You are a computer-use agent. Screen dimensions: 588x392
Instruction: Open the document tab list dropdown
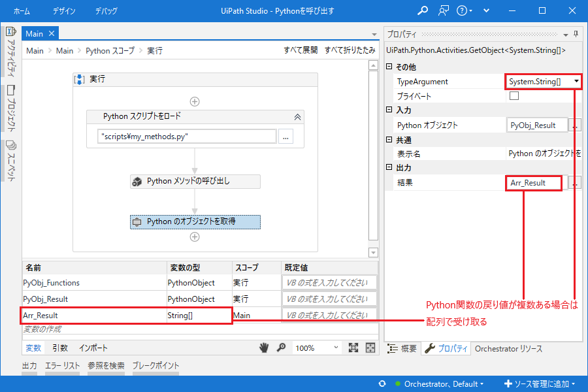tap(374, 35)
